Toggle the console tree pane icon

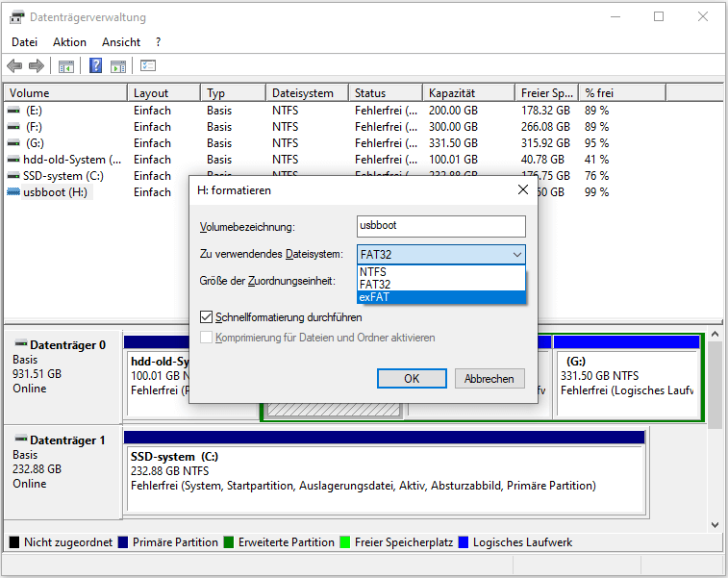pyautogui.click(x=66, y=66)
